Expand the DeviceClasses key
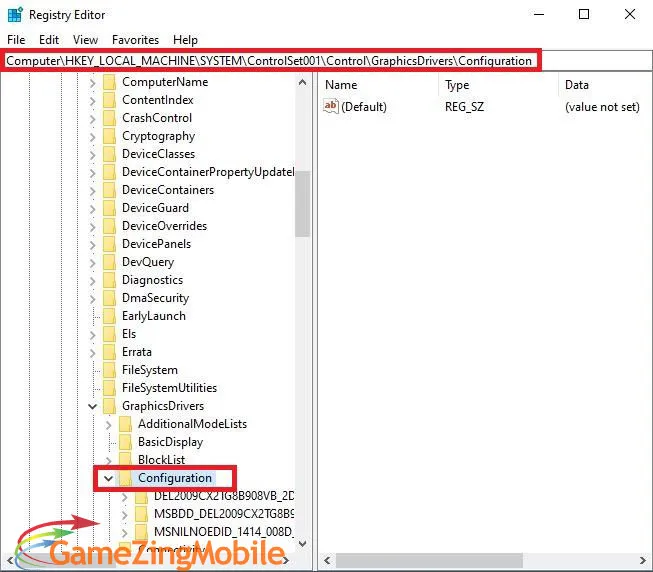 tap(92, 154)
